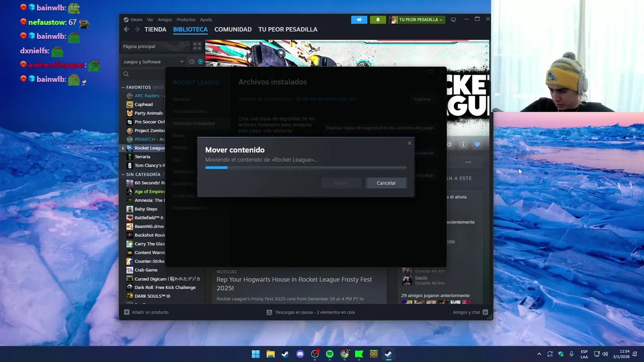Open the COMUNIDAD tab
The width and height of the screenshot is (644, 362).
tap(233, 29)
